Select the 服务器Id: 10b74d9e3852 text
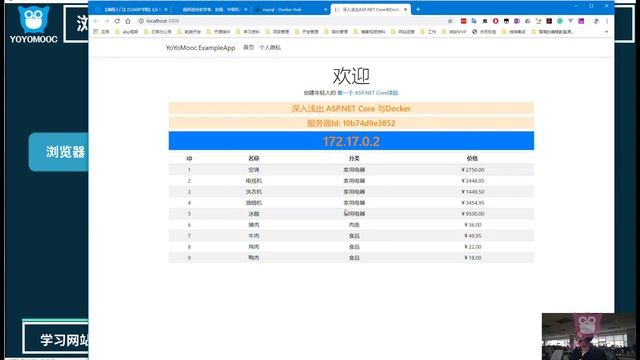This screenshot has width=640, height=360. (351, 123)
